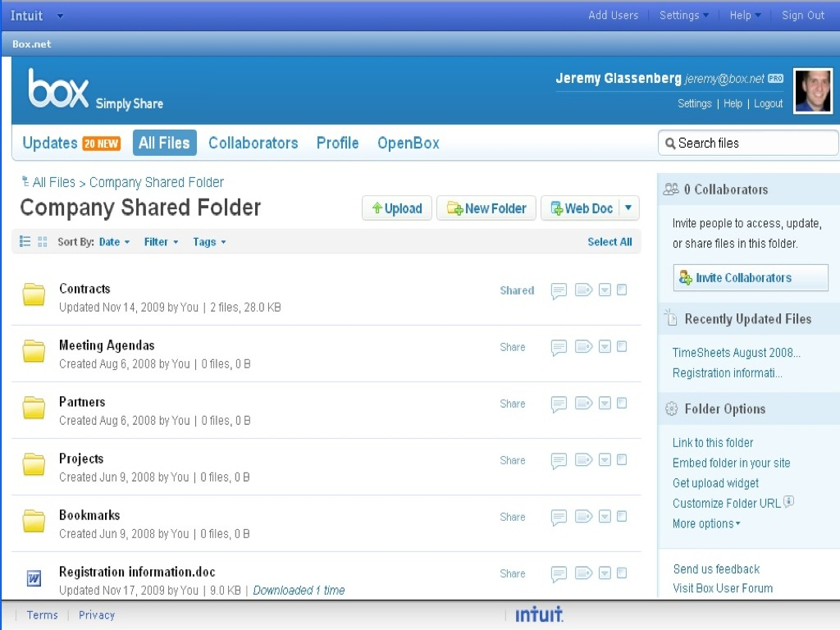Expand More options in Folder Options
This screenshot has width=840, height=630.
(x=706, y=523)
